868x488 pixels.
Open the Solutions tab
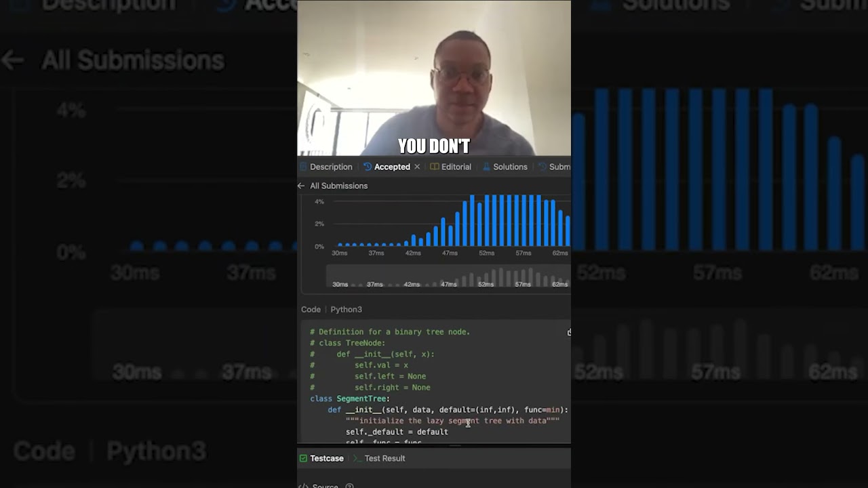pyautogui.click(x=505, y=167)
